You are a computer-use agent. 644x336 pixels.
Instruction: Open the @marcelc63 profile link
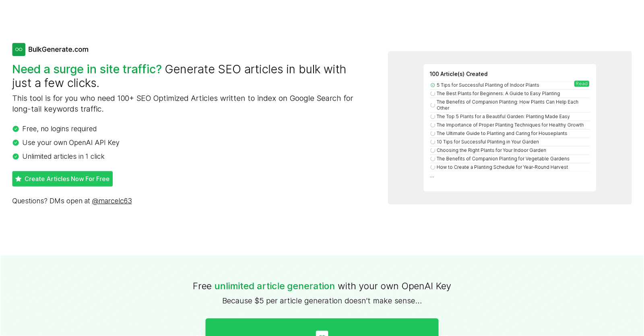pos(112,201)
